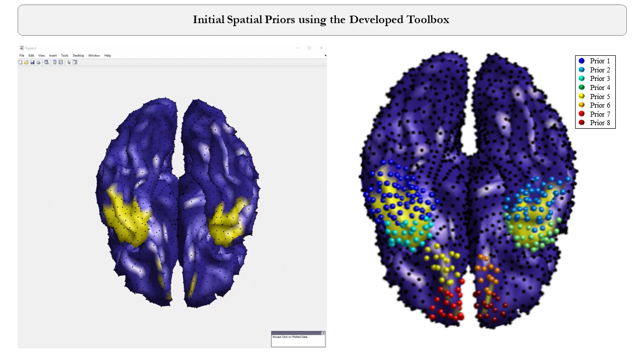Image resolution: width=644 pixels, height=362 pixels.
Task: Save the figure with the floppy disk icon
Action: tap(32, 62)
